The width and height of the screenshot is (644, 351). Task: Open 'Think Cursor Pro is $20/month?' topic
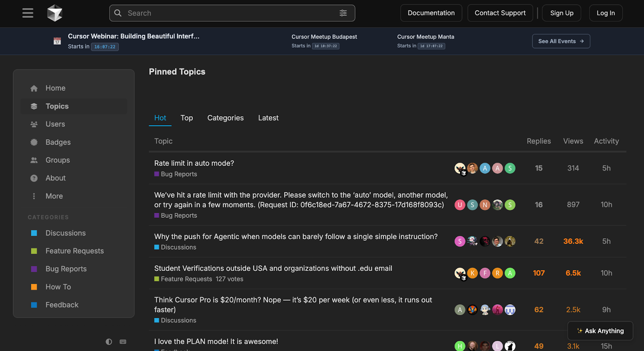[x=293, y=305]
